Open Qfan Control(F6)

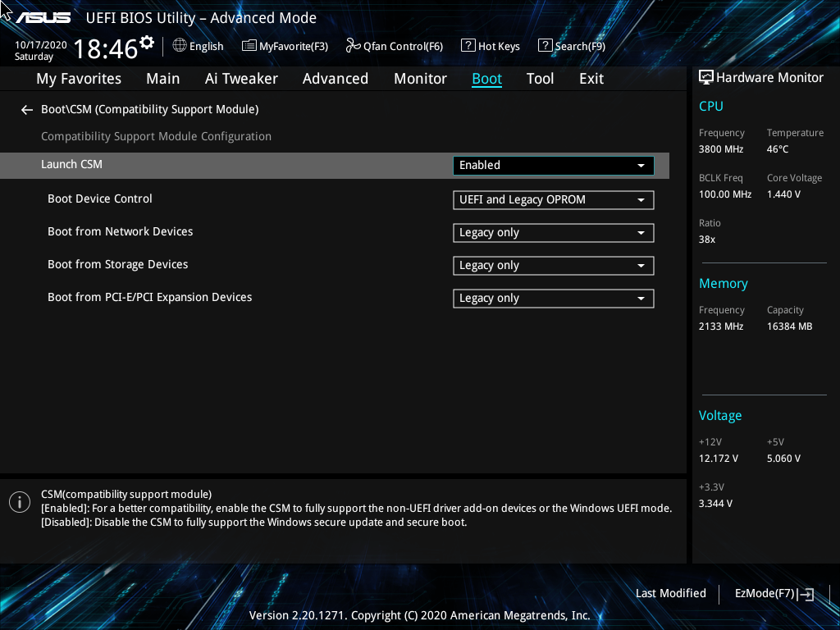(395, 46)
